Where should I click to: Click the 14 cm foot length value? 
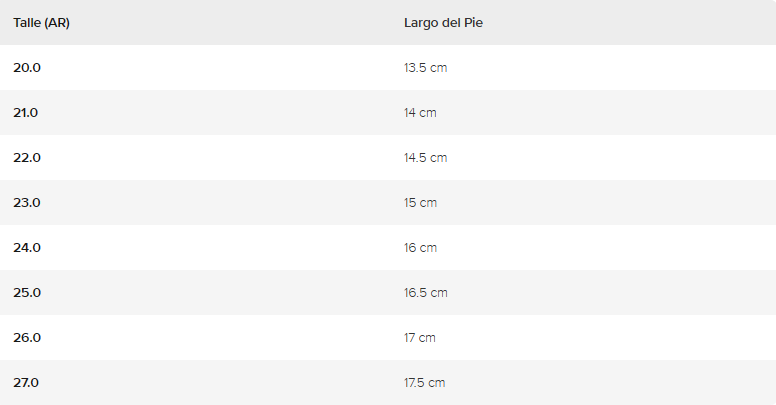pyautogui.click(x=420, y=112)
